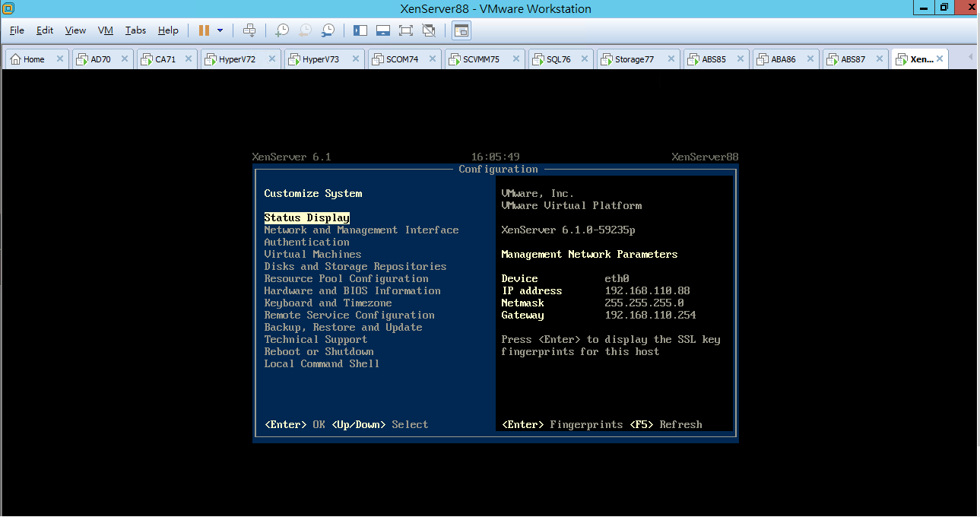
Task: Open the Tabs menu
Action: point(136,30)
